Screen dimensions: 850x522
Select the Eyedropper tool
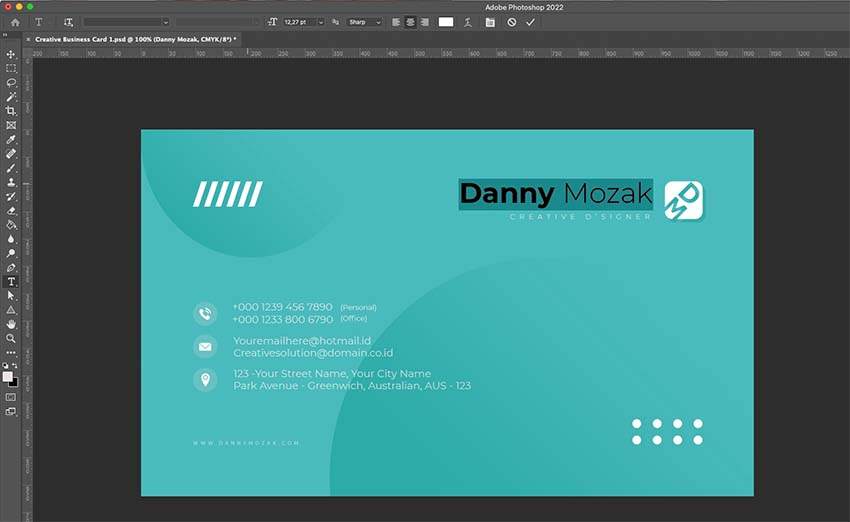11,139
